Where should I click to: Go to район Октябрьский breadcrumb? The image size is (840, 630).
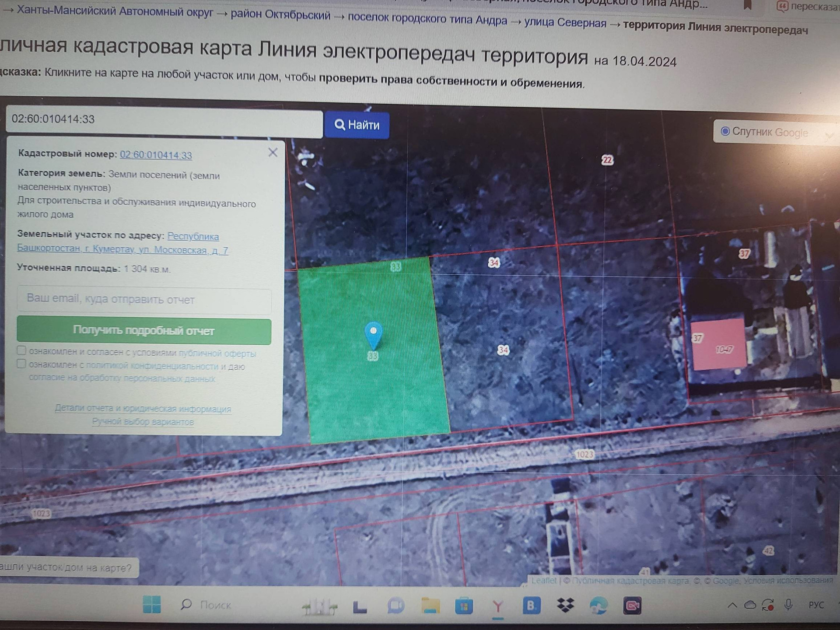coord(280,15)
